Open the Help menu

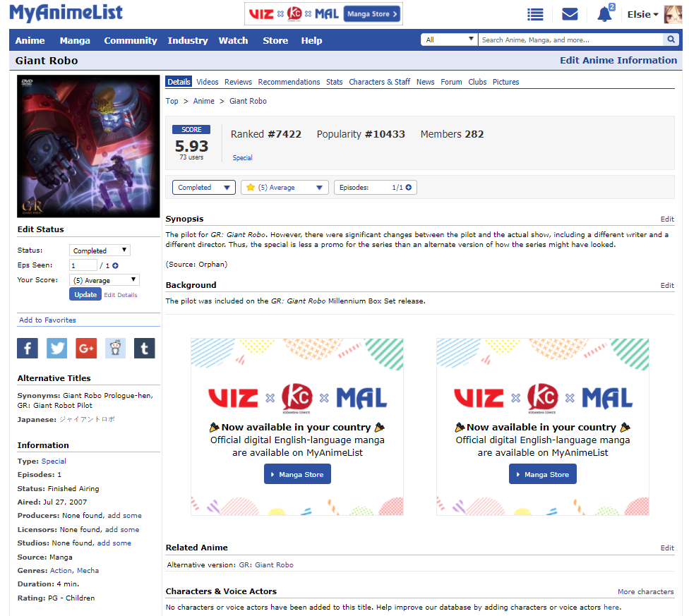(x=311, y=40)
